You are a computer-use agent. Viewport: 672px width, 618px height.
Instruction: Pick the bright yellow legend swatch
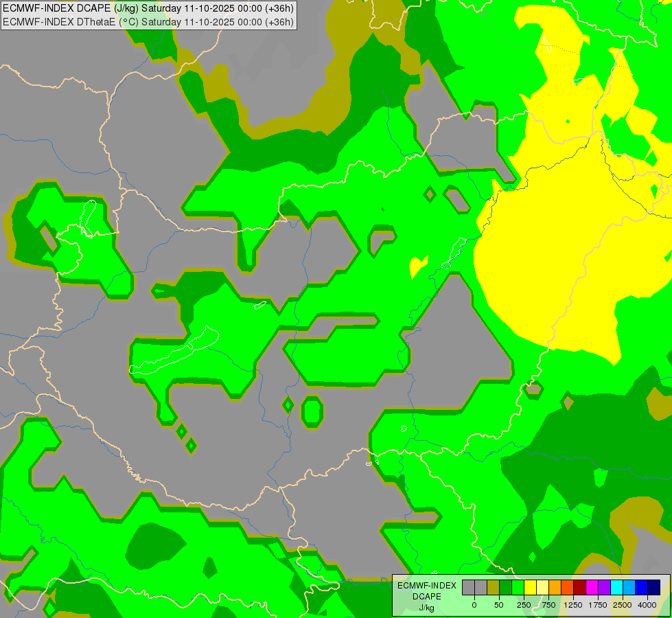click(530, 587)
